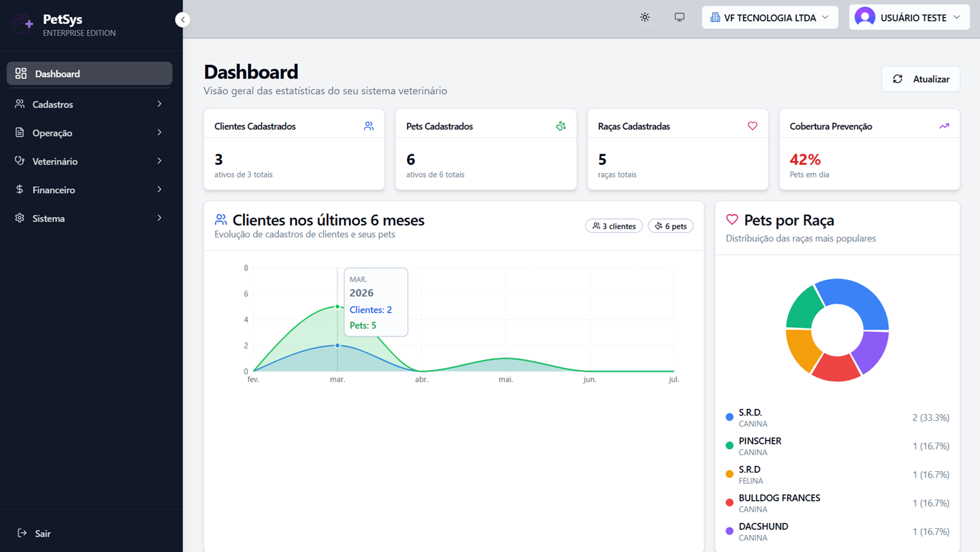Click the Operação document icon

click(x=20, y=132)
